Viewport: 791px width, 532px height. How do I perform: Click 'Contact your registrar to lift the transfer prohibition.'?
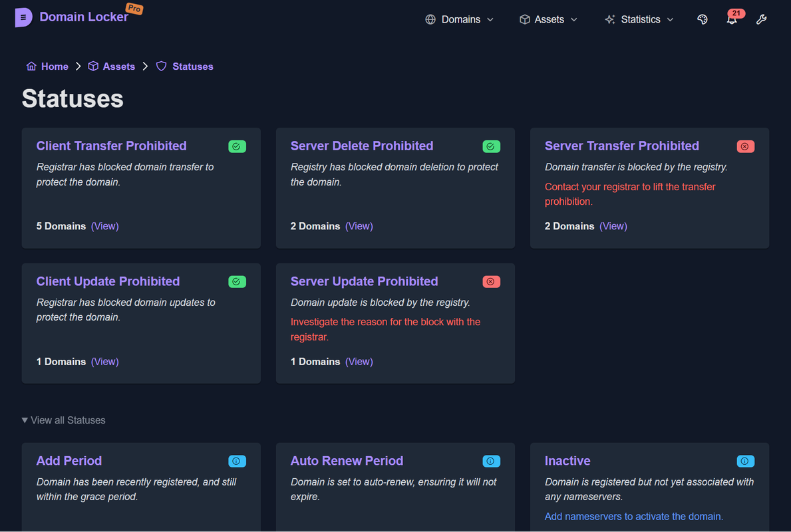(630, 194)
